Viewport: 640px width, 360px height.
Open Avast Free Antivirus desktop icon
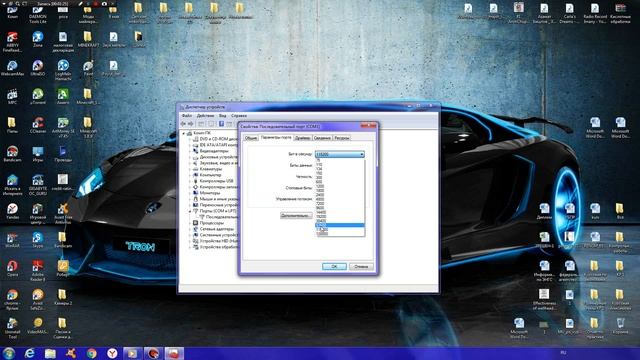coord(63,213)
